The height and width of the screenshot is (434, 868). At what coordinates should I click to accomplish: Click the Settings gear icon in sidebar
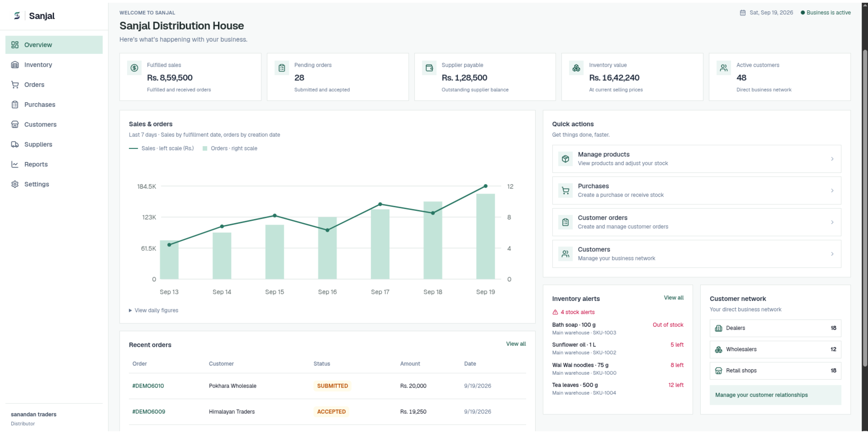coord(15,184)
